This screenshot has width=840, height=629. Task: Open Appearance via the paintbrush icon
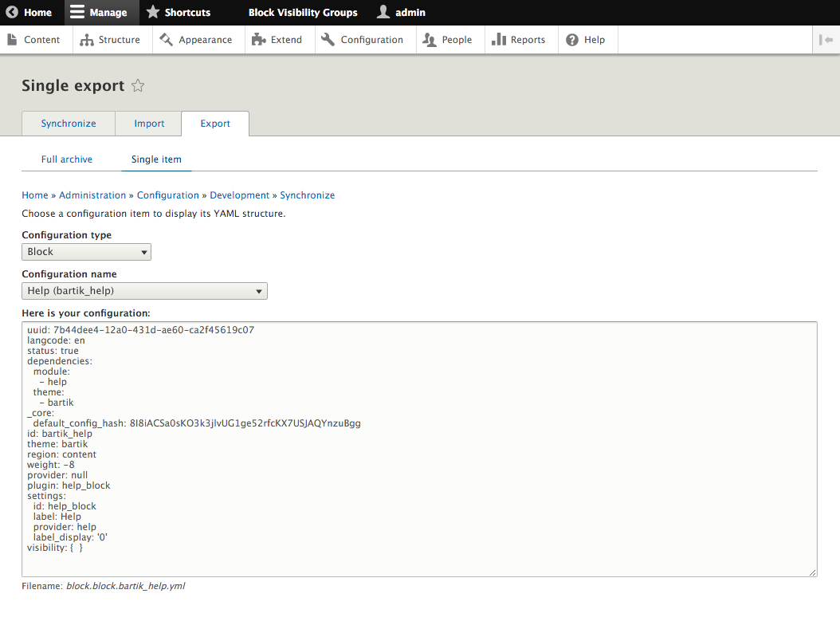pos(166,40)
